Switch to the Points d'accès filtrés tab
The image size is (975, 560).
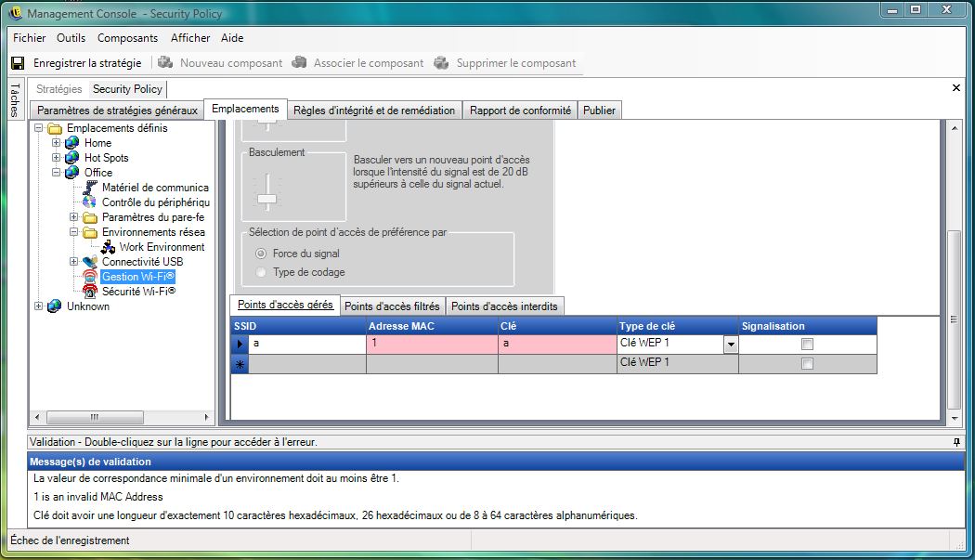[392, 306]
